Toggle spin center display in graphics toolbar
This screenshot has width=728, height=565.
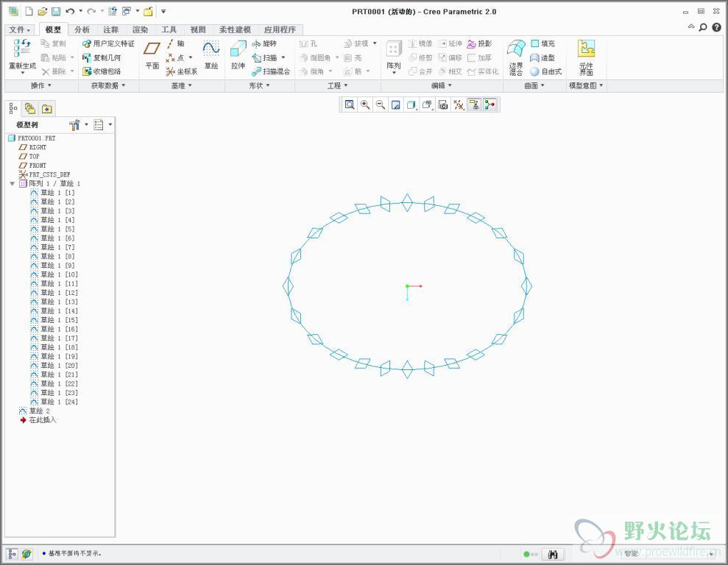pyautogui.click(x=490, y=105)
